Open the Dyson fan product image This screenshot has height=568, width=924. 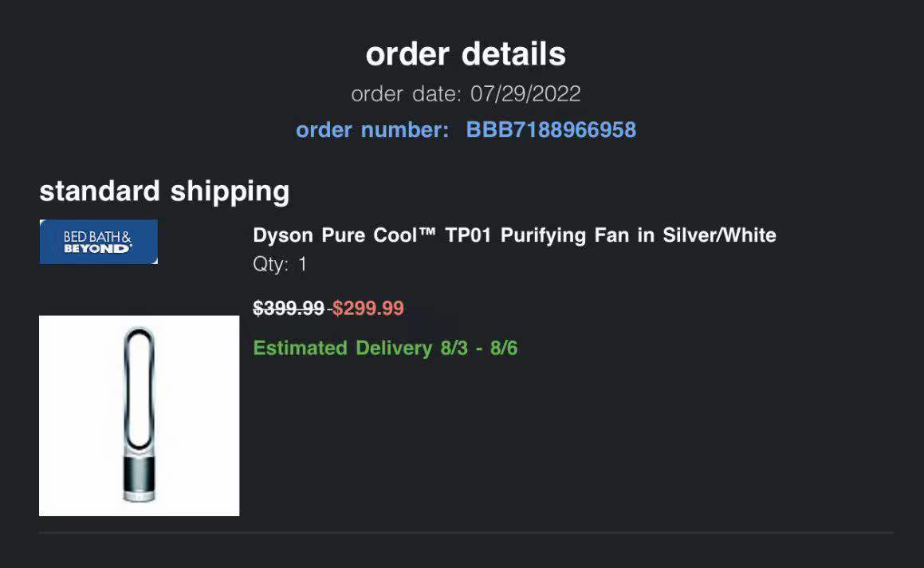pyautogui.click(x=139, y=416)
